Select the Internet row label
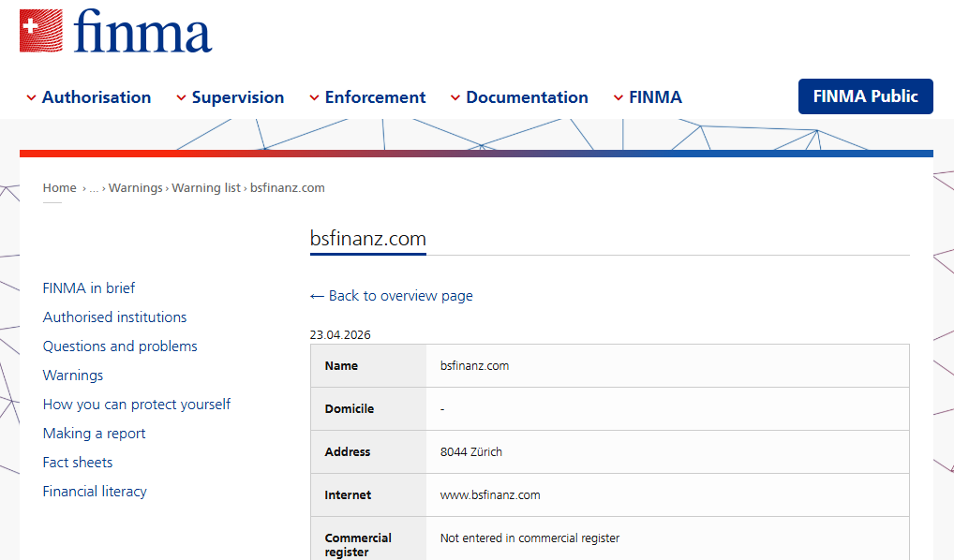The width and height of the screenshot is (954, 560). coord(348,495)
